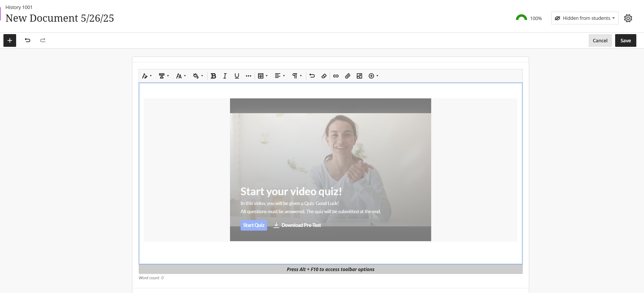The width and height of the screenshot is (644, 293).
Task: Toggle underline formatting
Action: [x=237, y=76]
